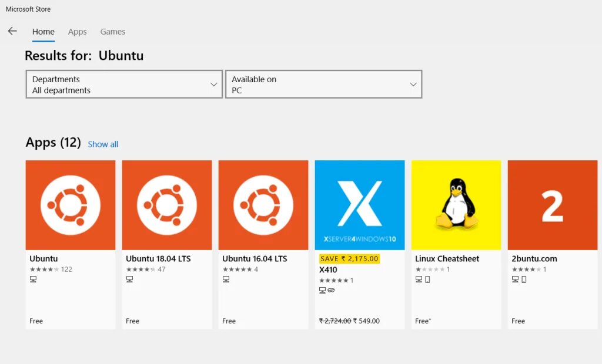Open the Linux Cheatsheet penguin icon
Image resolution: width=602 pixels, height=364 pixels.
tap(456, 205)
